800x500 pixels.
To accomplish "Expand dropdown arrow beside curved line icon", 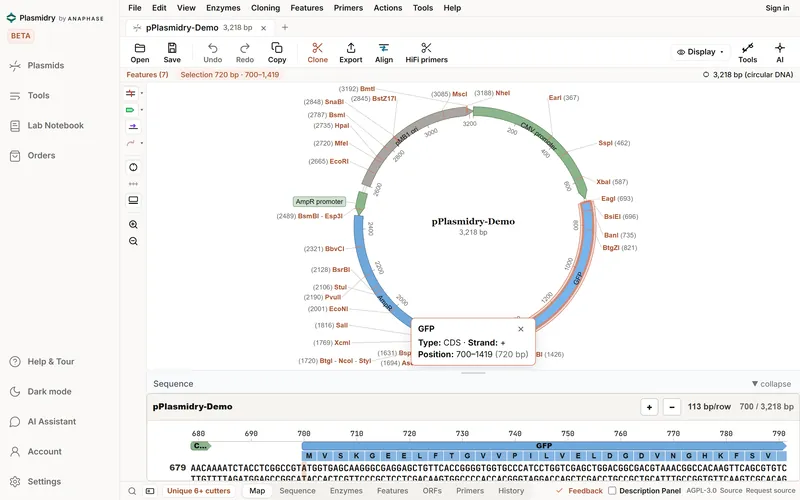I will (x=142, y=143).
